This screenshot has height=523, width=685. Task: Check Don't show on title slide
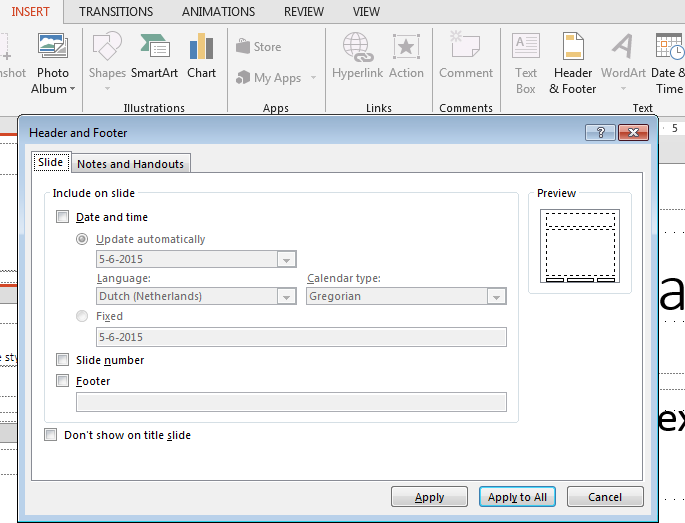tap(51, 435)
